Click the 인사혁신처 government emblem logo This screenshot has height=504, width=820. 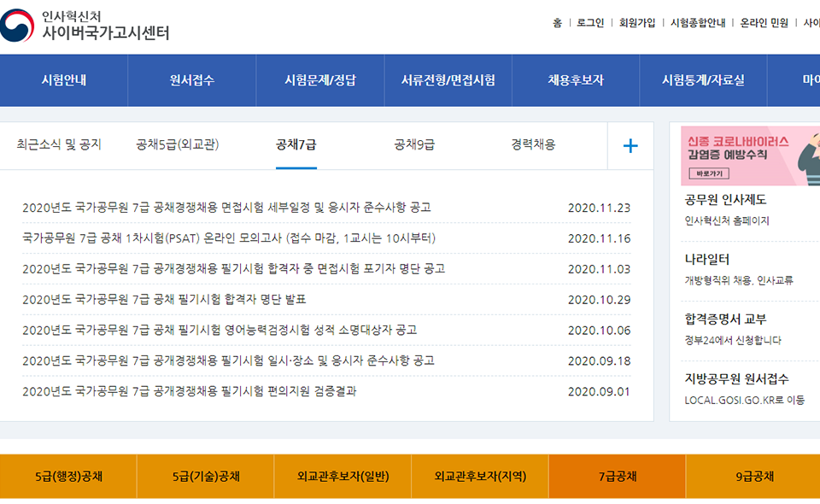coord(17,26)
